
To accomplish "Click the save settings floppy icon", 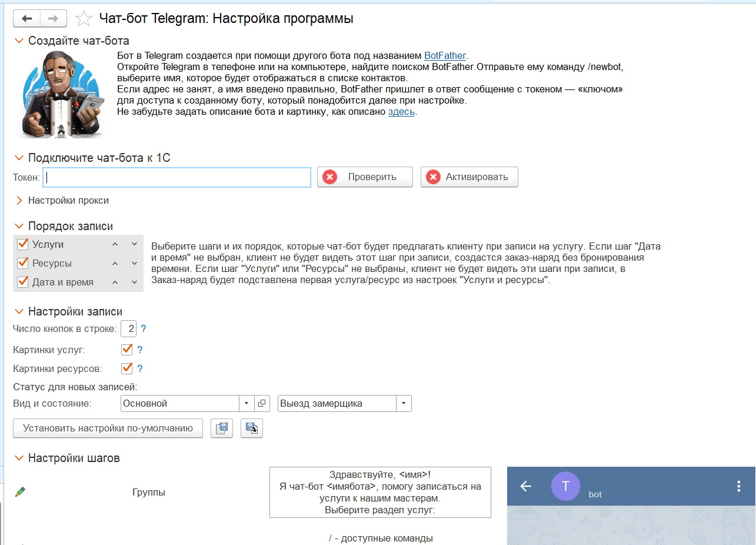I will pyautogui.click(x=222, y=428).
